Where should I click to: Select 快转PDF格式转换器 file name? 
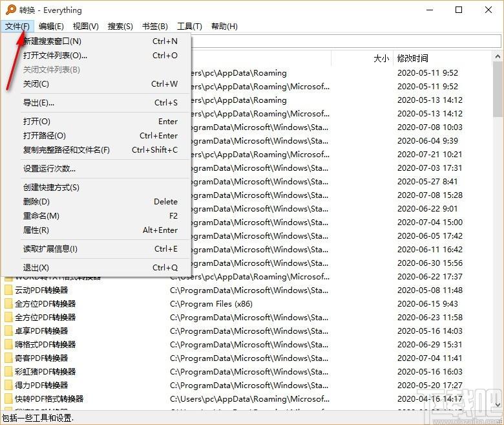(x=49, y=399)
